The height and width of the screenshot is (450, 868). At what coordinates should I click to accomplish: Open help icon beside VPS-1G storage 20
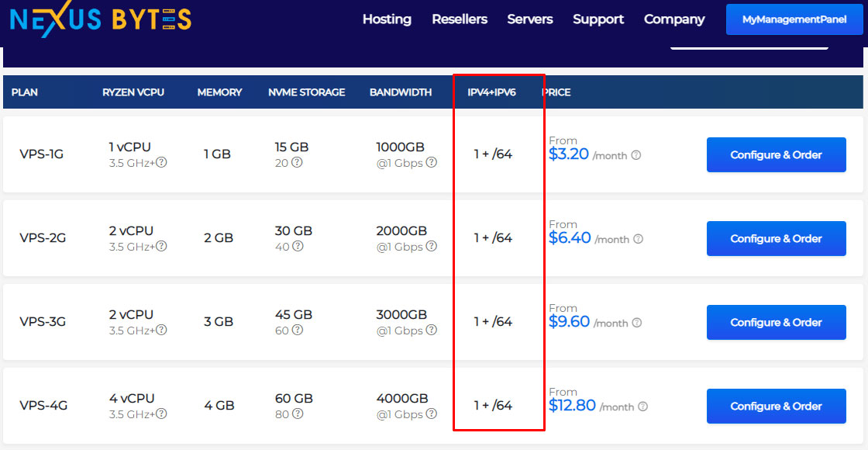point(298,162)
